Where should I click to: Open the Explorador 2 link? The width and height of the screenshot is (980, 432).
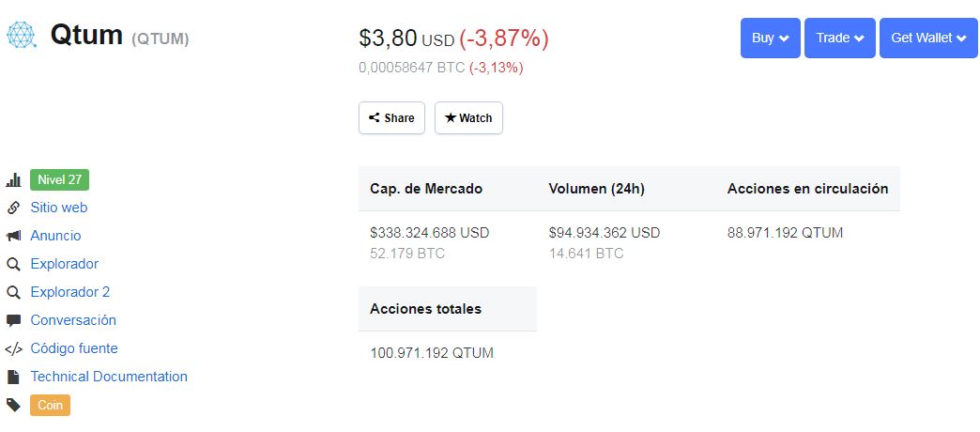pos(69,292)
